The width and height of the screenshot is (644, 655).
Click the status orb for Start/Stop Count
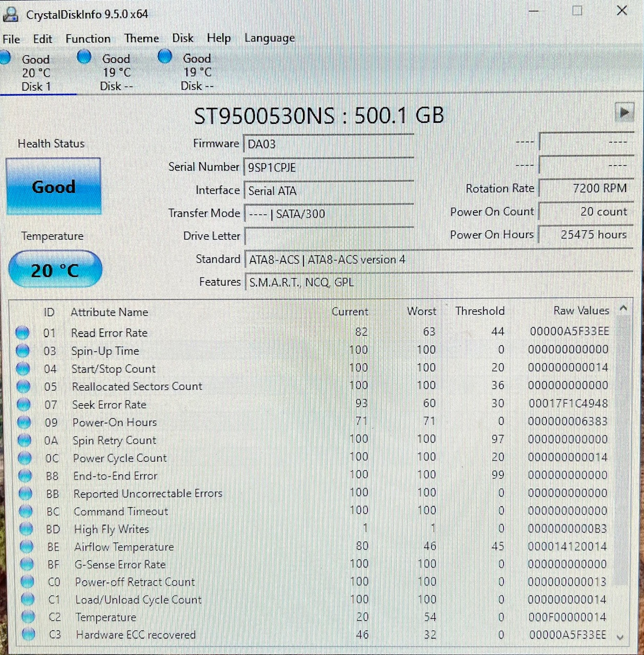click(x=23, y=368)
